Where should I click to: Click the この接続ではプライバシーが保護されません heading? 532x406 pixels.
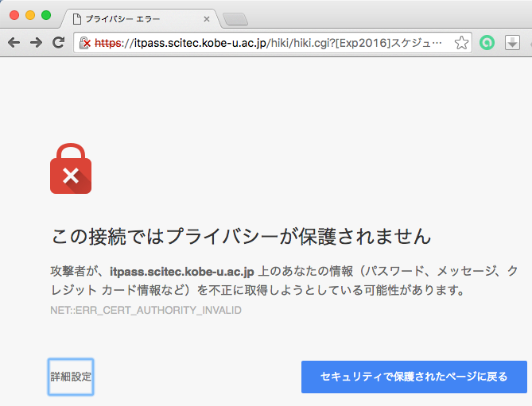[241, 236]
